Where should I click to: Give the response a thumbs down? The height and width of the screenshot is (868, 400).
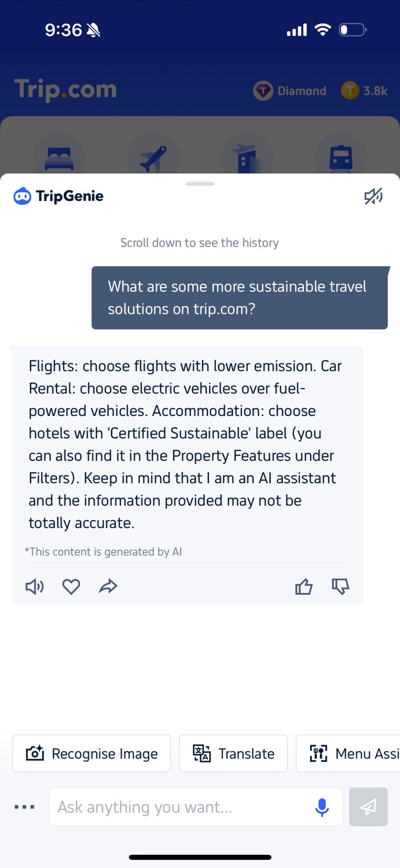coord(340,586)
